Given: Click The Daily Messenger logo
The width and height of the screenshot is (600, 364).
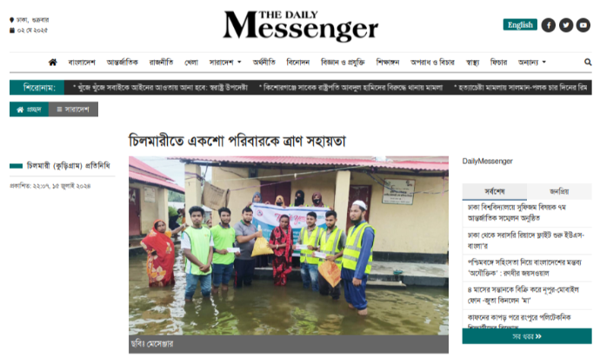Looking at the screenshot, I should pos(300,25).
